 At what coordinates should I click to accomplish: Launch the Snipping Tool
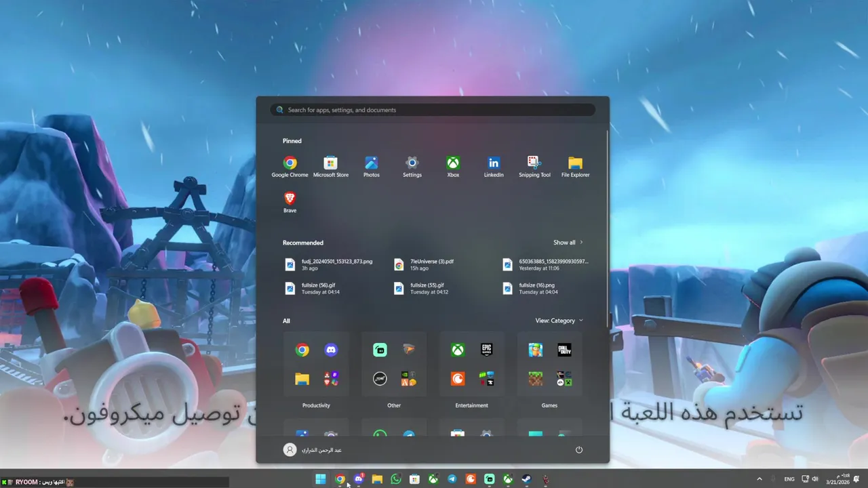point(534,166)
